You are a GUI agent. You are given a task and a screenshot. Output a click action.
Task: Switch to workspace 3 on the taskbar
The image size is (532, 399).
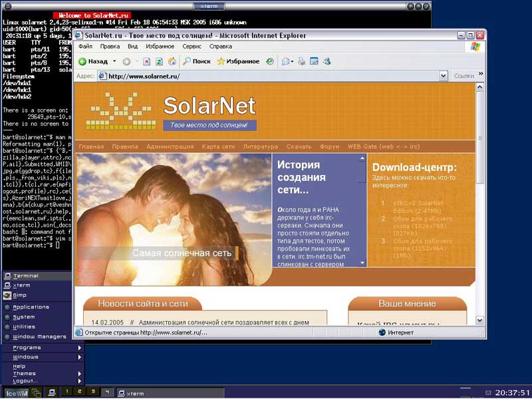tap(92, 392)
